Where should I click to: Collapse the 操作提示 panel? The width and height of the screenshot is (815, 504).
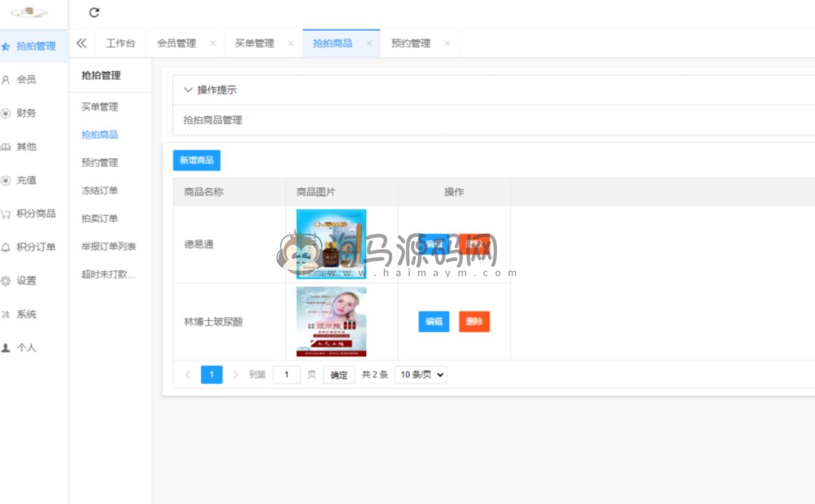pos(188,90)
